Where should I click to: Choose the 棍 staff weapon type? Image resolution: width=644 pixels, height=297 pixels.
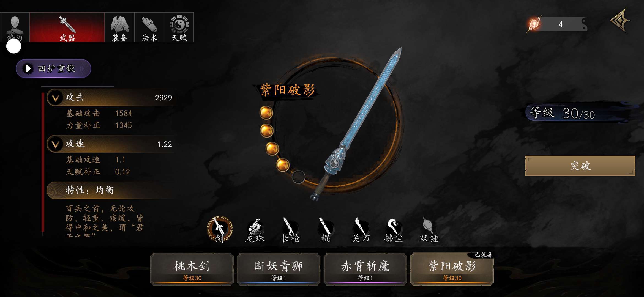point(326,230)
